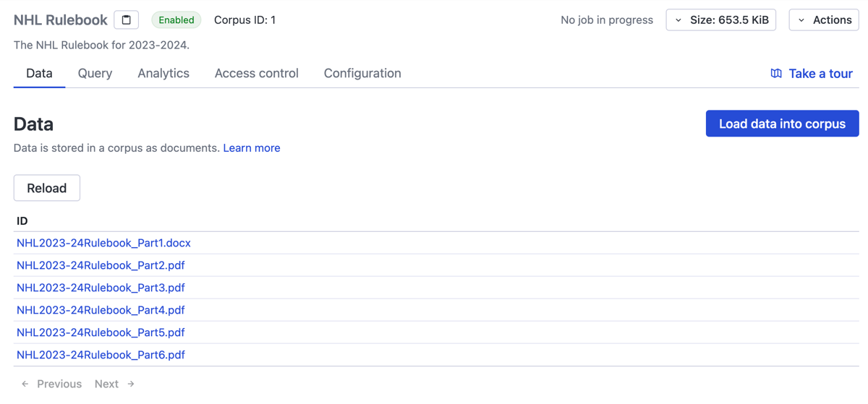Click the left arrow next to Previous
The image size is (868, 404).
[25, 384]
